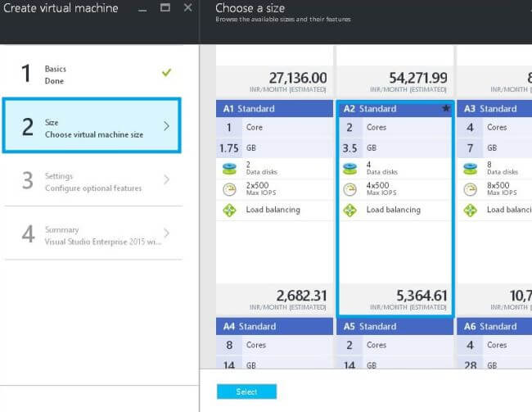Screen dimensions: 532x412
Task: Open the Size step
Action: point(92,128)
